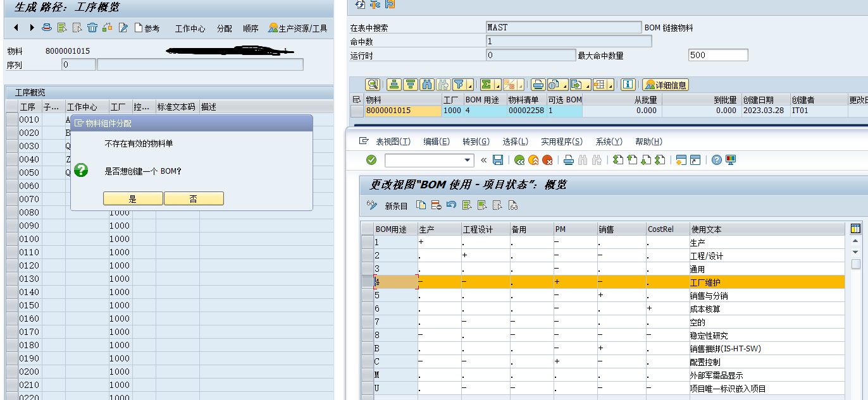
Task: Click the trash can delete icon
Action: 92,28
